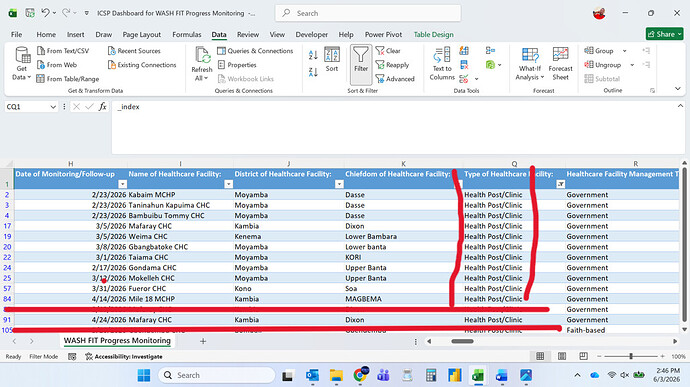Expand the Group dropdown arrow
This screenshot has height=387, width=690.
click(x=624, y=51)
